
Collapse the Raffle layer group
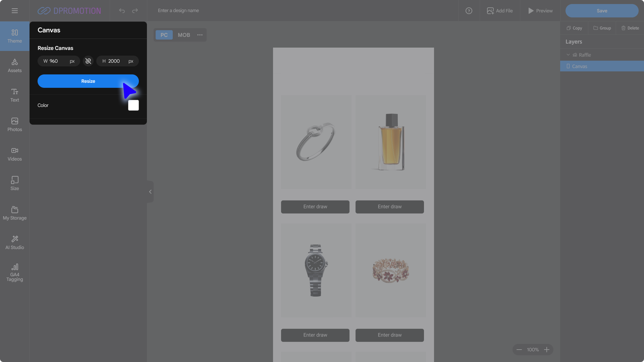568,55
